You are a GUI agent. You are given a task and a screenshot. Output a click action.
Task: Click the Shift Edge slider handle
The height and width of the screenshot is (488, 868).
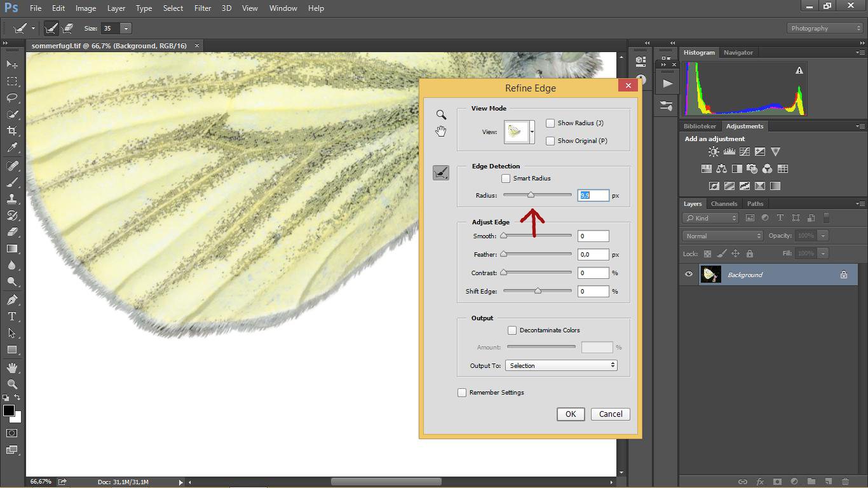pyautogui.click(x=538, y=291)
